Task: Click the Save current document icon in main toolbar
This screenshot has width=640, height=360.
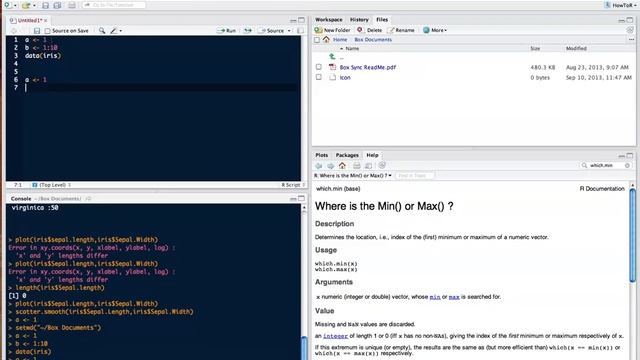Action: [45, 5]
